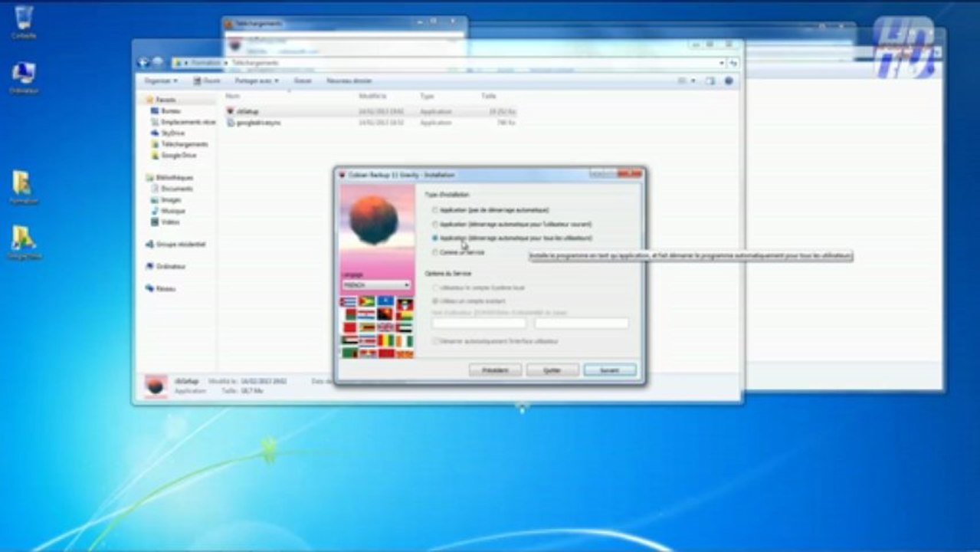Viewport: 980px width, 552px height.
Task: Open the Partager avec dropdown menu
Action: [257, 80]
